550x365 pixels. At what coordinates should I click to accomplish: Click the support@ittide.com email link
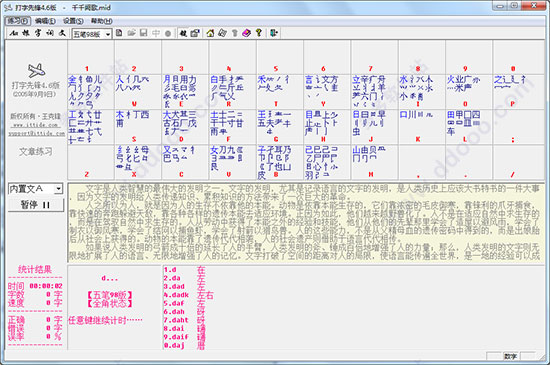point(36,134)
